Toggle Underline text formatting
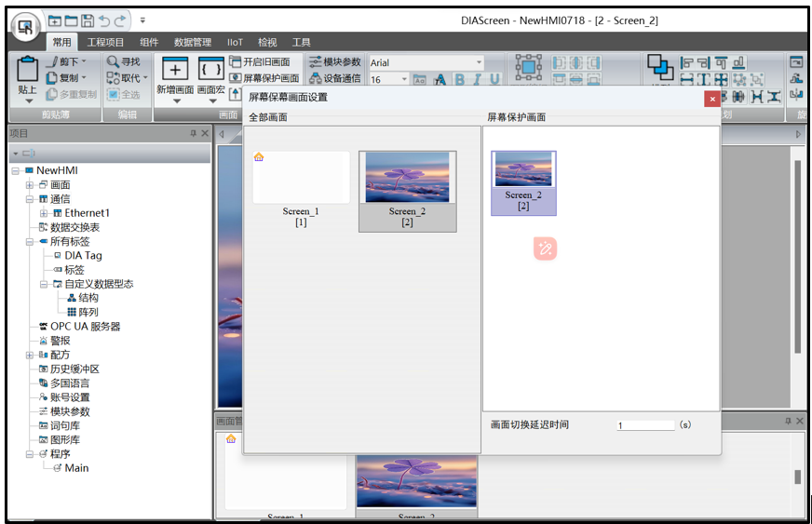 pos(494,80)
